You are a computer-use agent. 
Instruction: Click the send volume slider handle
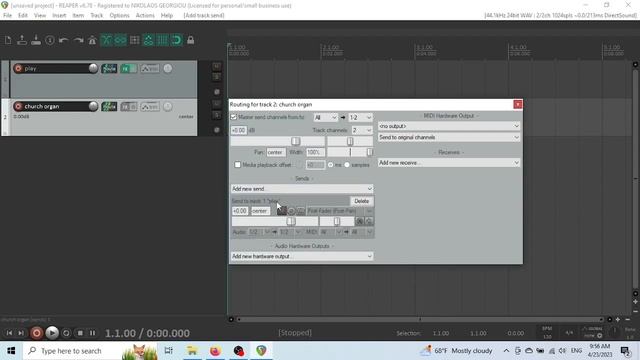click(291, 221)
